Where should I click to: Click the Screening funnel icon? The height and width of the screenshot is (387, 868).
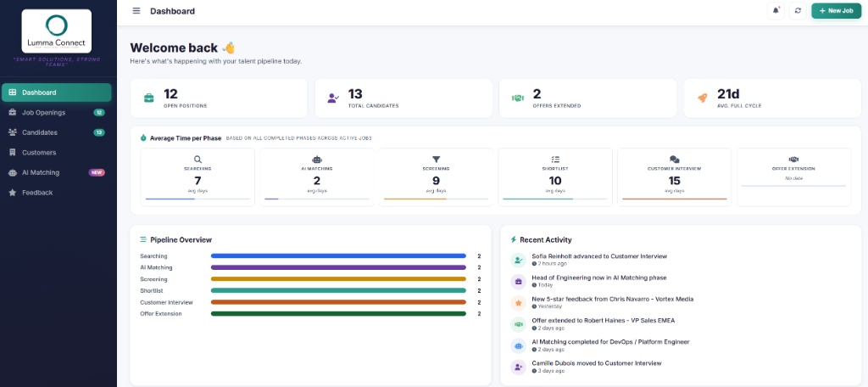point(436,159)
